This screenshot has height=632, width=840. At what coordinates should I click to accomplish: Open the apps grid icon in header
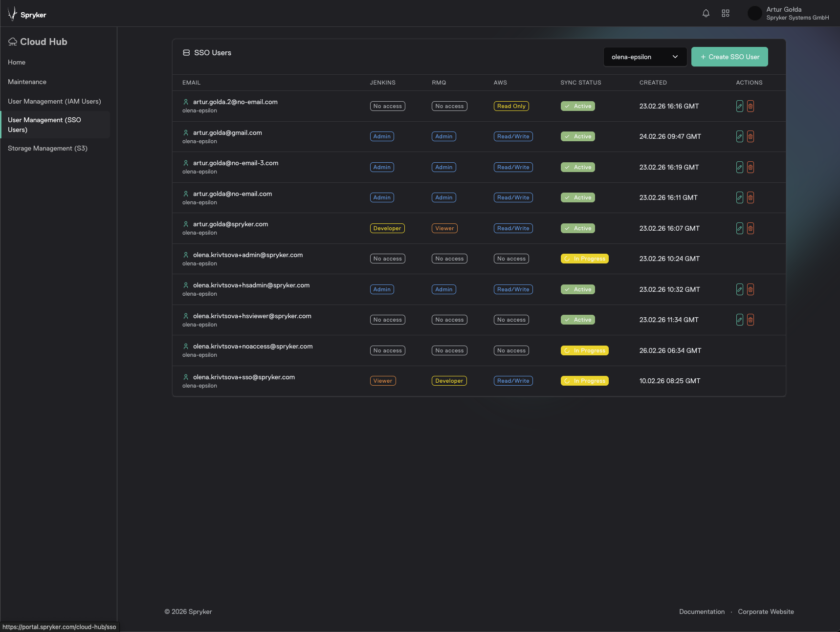click(x=726, y=14)
